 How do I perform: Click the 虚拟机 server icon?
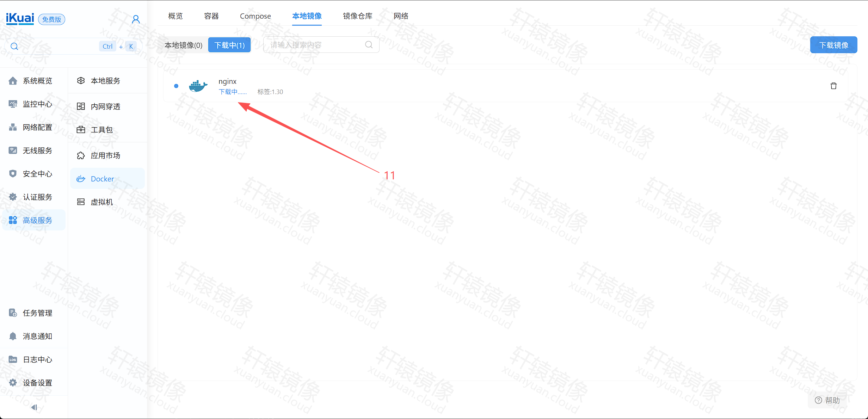(81, 202)
